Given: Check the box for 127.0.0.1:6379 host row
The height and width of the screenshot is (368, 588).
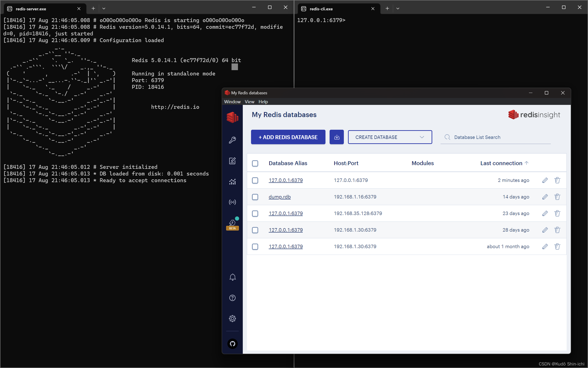Looking at the screenshot, I should (x=255, y=180).
